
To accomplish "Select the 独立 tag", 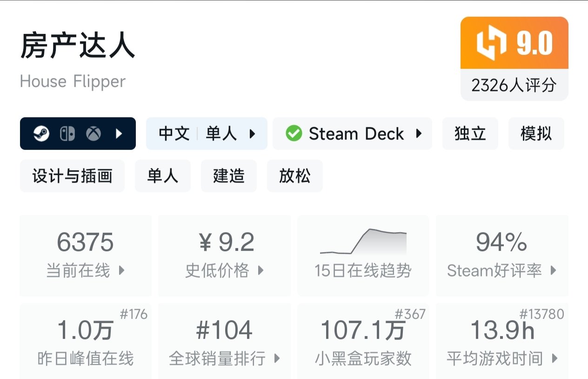I will point(470,134).
